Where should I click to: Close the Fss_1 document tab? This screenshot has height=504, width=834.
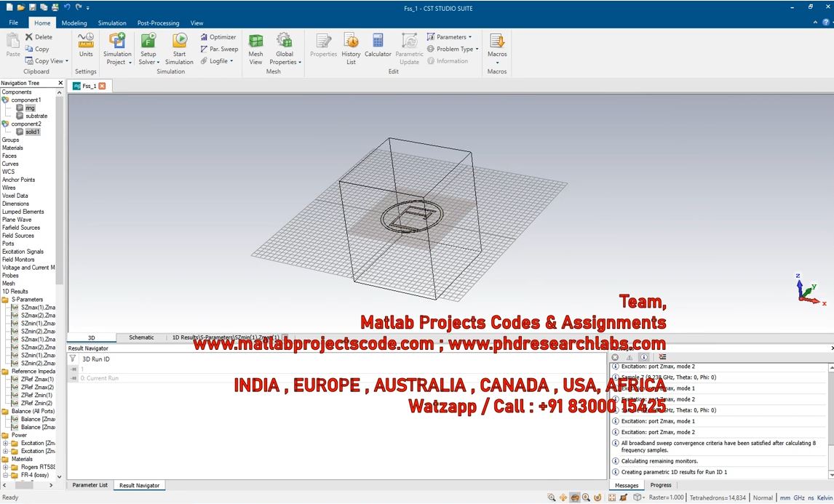point(102,86)
